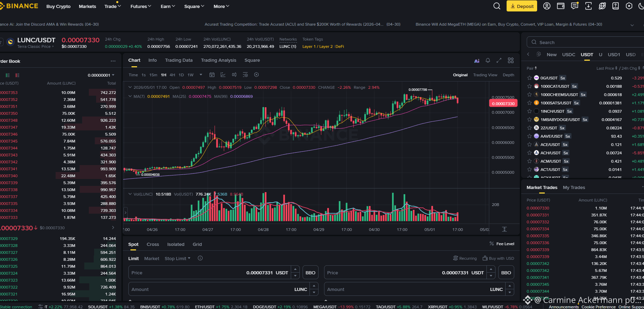The image size is (644, 309).
Task: Select the Cross margin tab
Action: [153, 244]
